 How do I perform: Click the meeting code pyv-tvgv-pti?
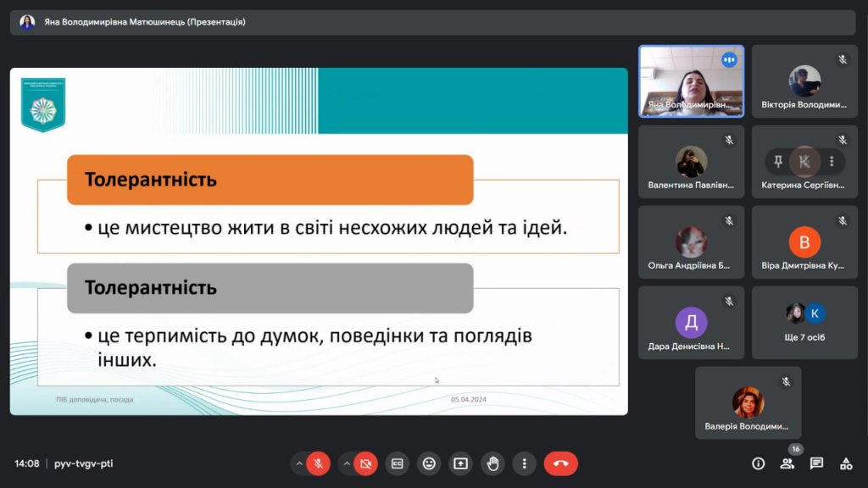click(x=84, y=463)
